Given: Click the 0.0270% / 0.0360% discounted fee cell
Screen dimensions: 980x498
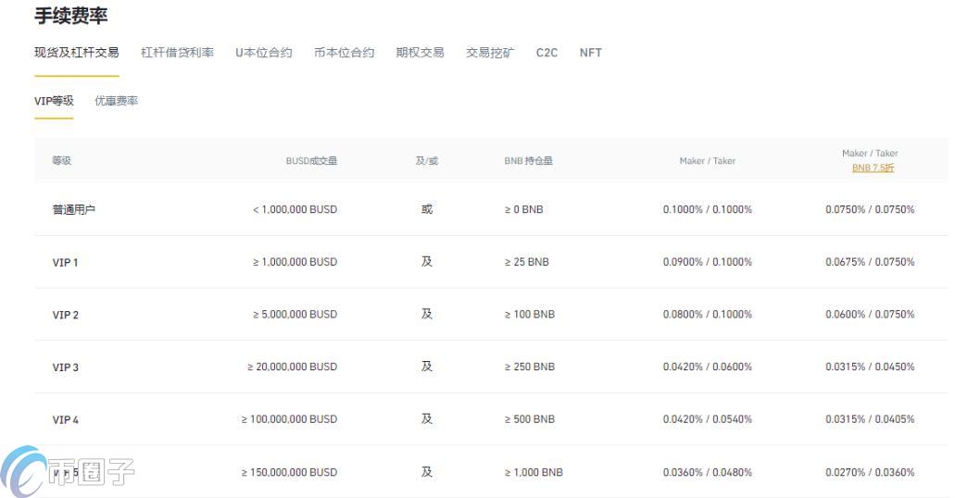Looking at the screenshot, I should point(870,472).
